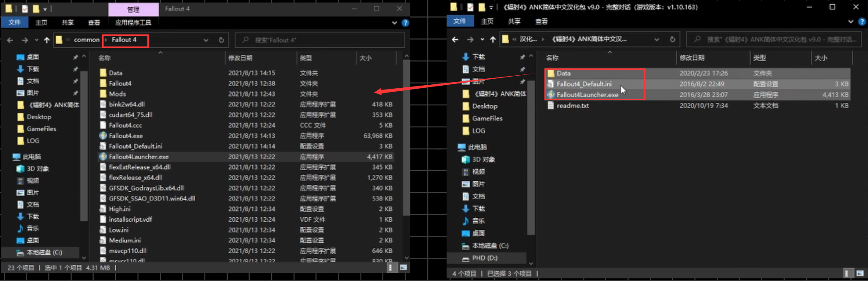Open recent locations dropdown in Fallout 4 window
Screen dimensions: 868x281
coord(36,40)
